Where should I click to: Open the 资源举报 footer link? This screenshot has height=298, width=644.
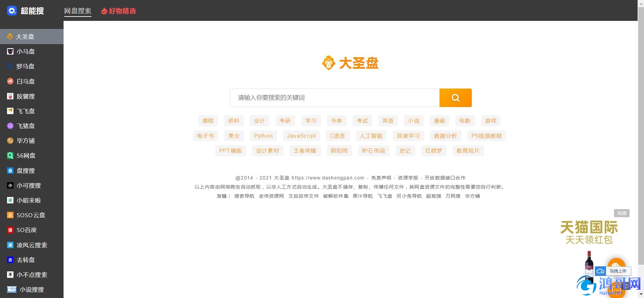[x=408, y=178]
